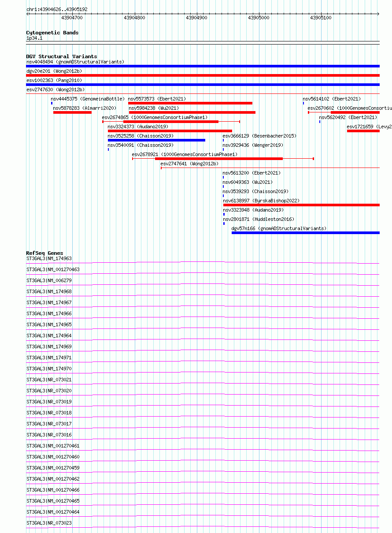Click the 43905100 ruler coordinate
The width and height of the screenshot is (392, 533).
(x=321, y=18)
